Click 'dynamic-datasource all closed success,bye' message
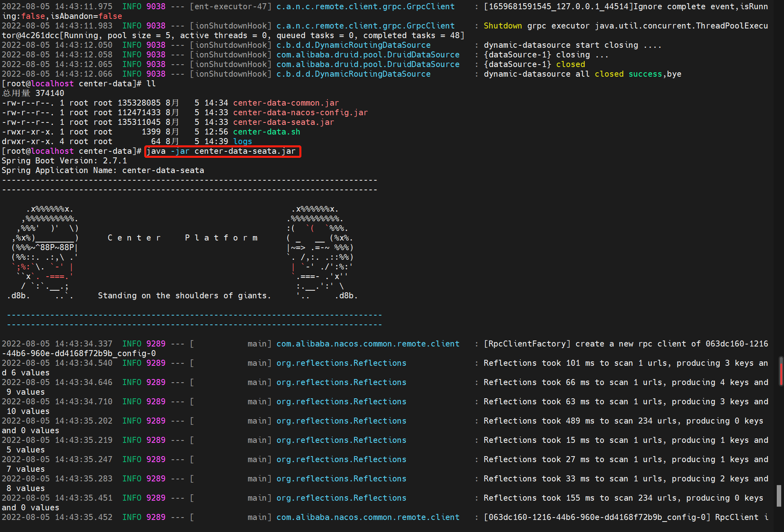 click(583, 74)
